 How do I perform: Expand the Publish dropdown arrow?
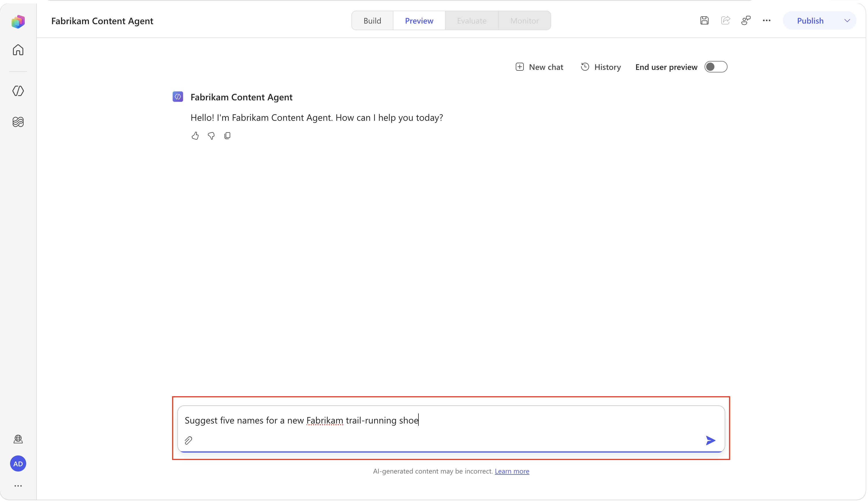[847, 21]
